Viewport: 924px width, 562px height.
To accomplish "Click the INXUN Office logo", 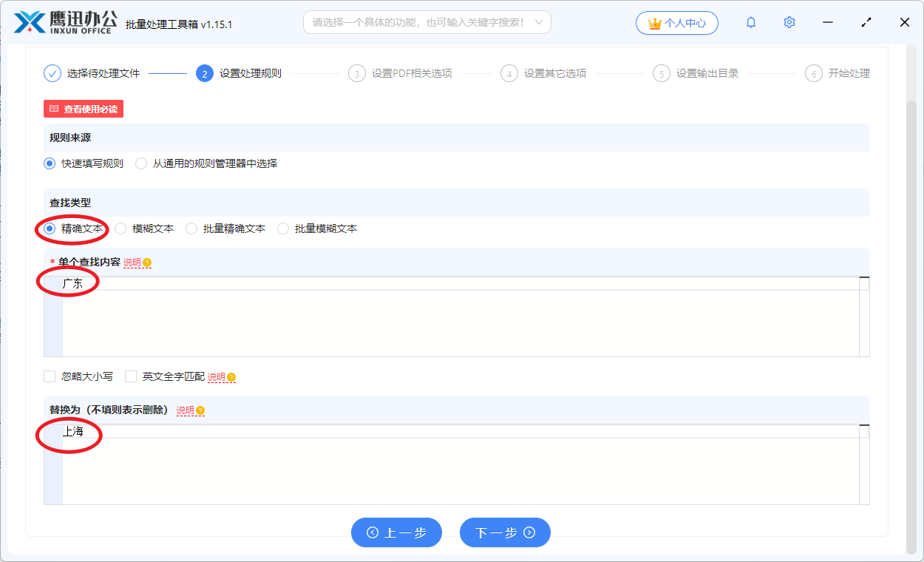I will (64, 22).
